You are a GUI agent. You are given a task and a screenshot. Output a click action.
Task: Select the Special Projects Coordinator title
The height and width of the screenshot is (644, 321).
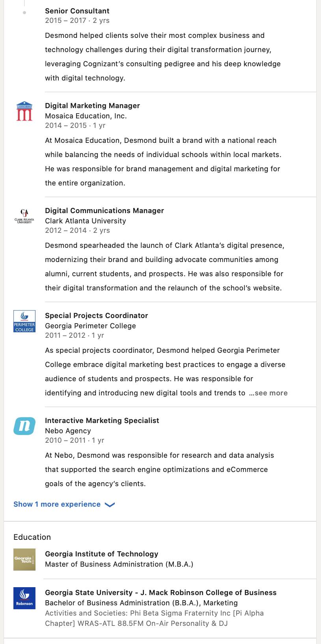coord(97,316)
